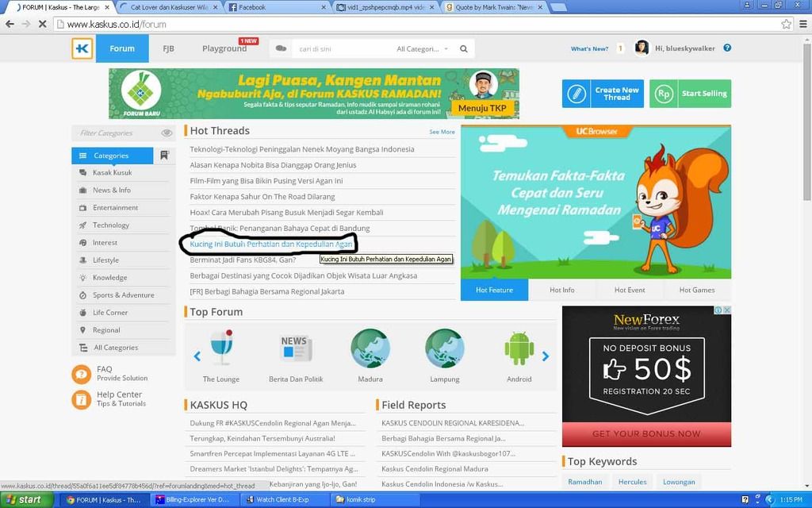Toggle the eye icon in Filter Categories
This screenshot has width=812, height=508.
tap(167, 133)
